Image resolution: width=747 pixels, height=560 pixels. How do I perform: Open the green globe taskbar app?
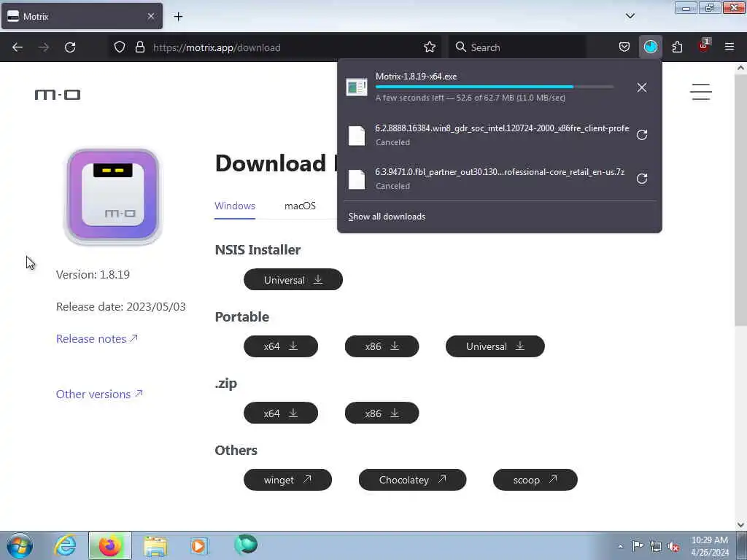click(245, 545)
